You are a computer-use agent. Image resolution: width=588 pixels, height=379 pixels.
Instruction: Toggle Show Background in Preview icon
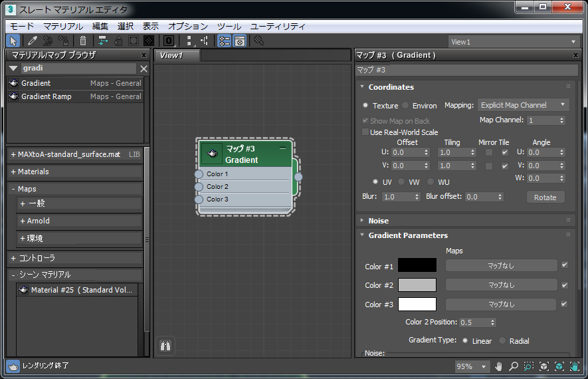point(149,41)
